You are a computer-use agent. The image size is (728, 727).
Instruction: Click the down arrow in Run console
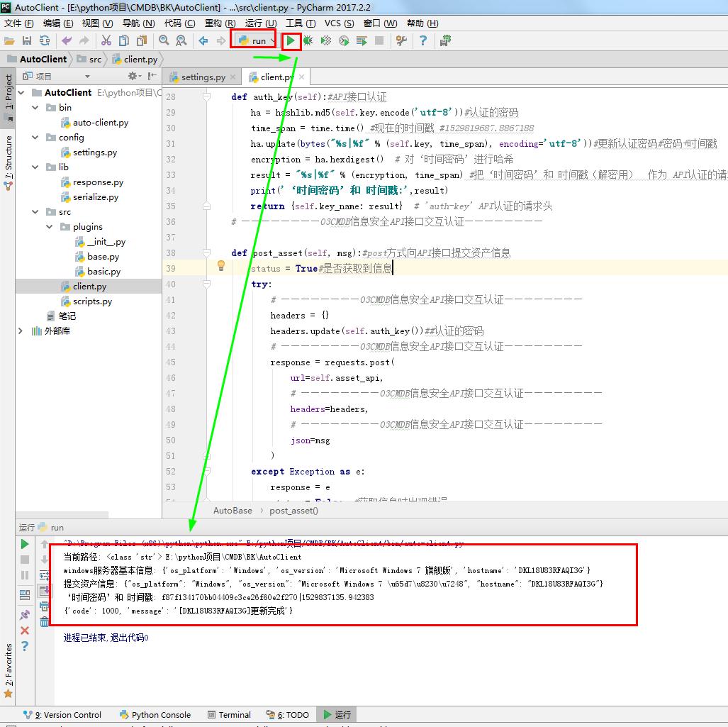point(45,560)
